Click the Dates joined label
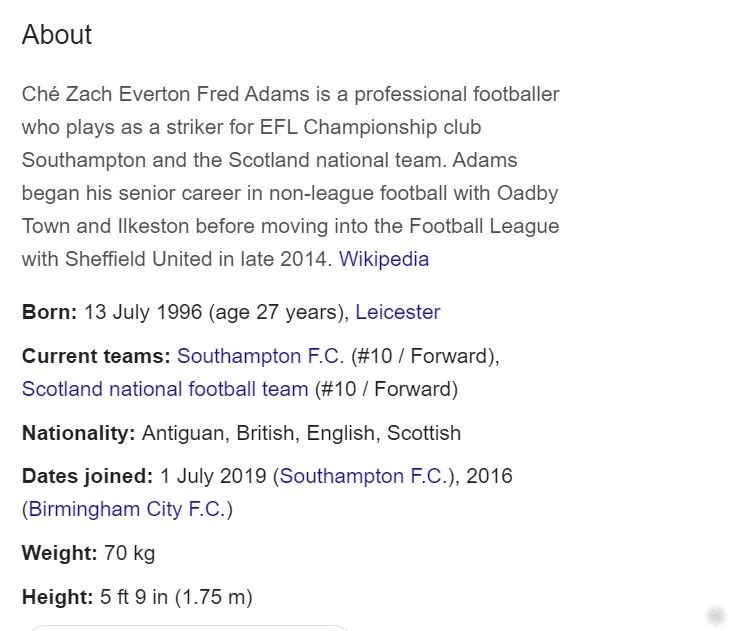Screen dimensions: 729x631 [x=87, y=476]
